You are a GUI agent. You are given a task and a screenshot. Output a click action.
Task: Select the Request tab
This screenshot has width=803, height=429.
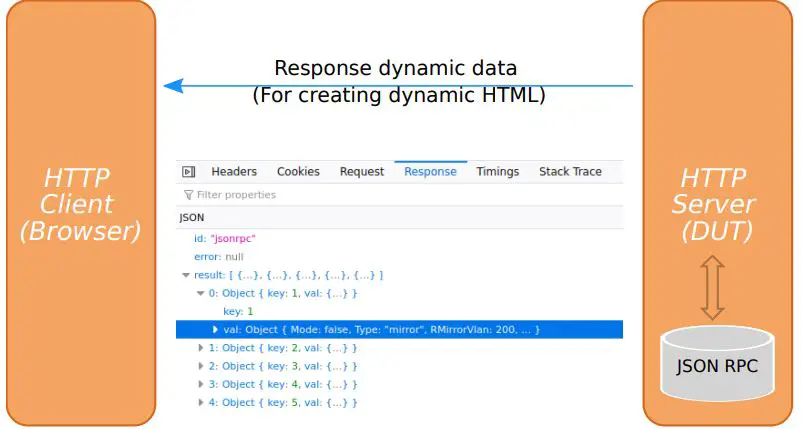click(x=362, y=172)
